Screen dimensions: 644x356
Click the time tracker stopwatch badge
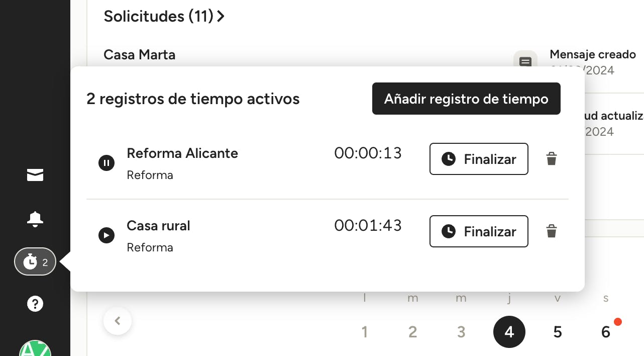(35, 262)
